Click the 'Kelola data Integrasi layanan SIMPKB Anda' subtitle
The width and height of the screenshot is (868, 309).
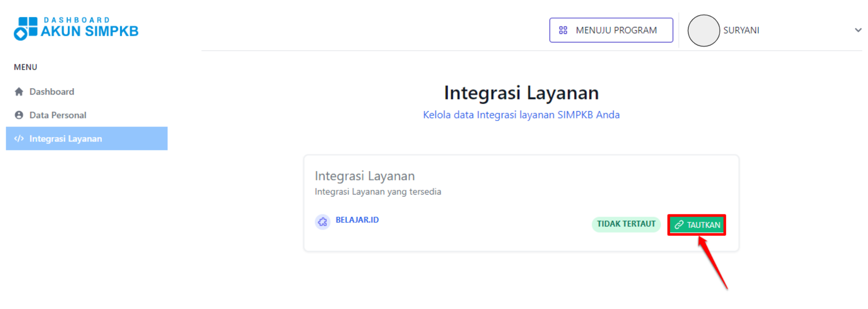pos(521,115)
